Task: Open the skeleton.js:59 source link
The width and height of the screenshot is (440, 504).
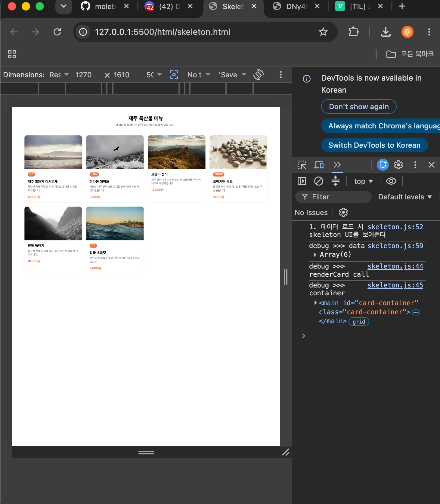Action: click(x=395, y=246)
